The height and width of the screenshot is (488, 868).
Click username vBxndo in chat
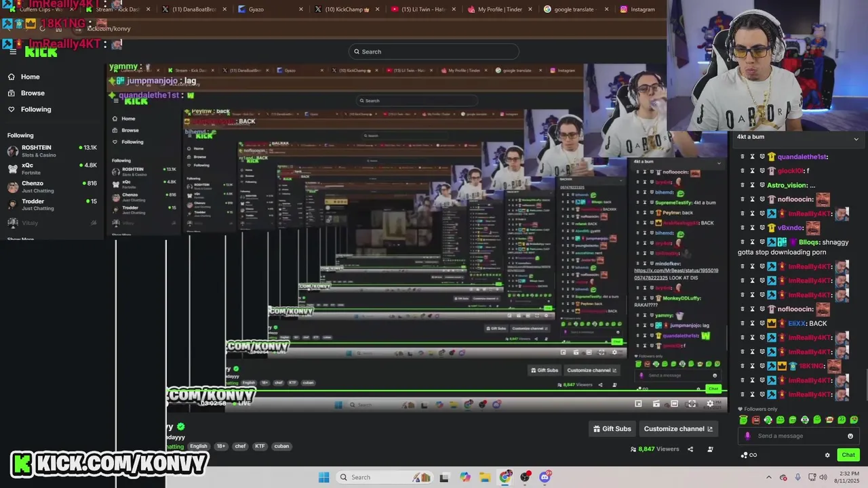tap(789, 228)
